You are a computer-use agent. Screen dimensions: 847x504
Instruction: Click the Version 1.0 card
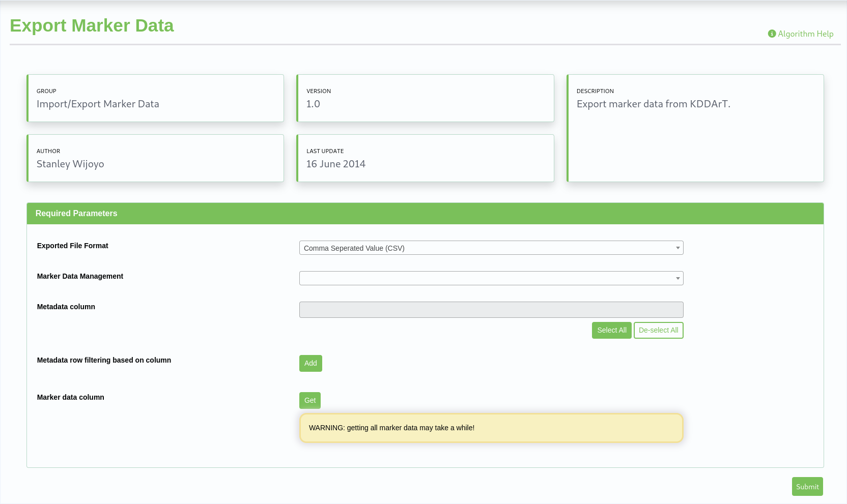(x=425, y=98)
